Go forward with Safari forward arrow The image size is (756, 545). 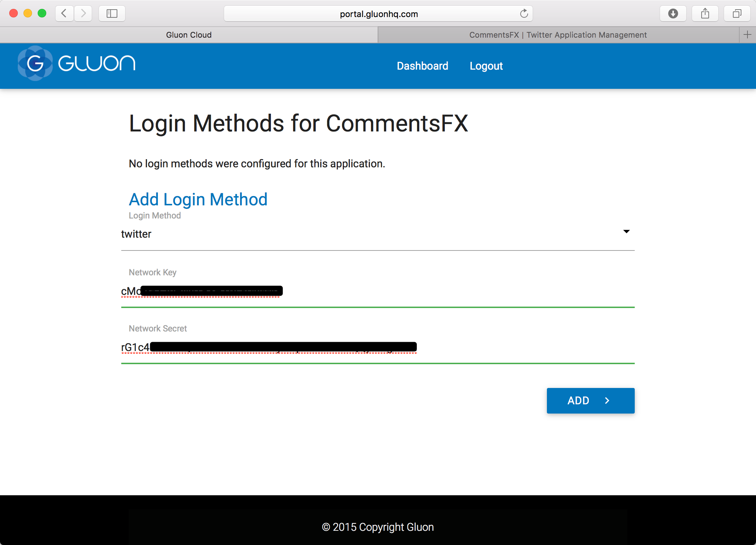[x=83, y=14]
